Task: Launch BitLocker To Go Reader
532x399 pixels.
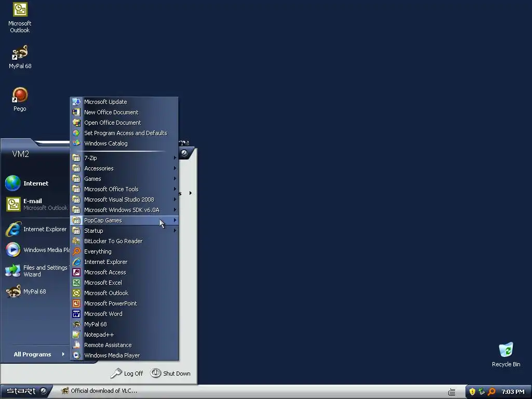Action: click(x=124, y=241)
